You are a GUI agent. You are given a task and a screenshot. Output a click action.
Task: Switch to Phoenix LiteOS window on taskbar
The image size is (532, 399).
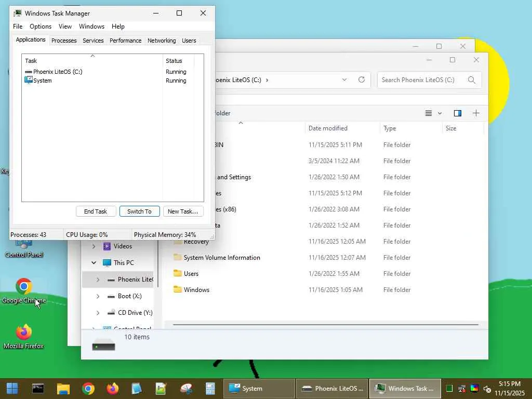tap(332, 389)
